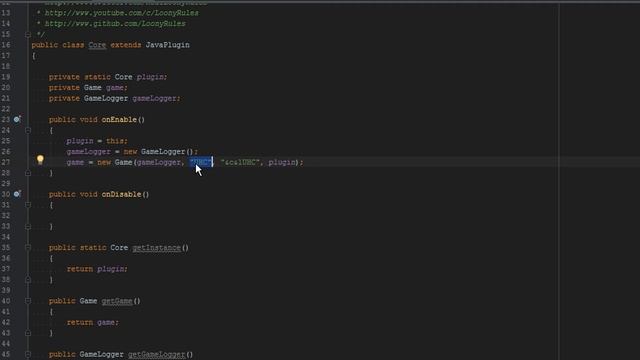
Task: Collapse the getGame method fold marker on line 40
Action: coord(28,301)
